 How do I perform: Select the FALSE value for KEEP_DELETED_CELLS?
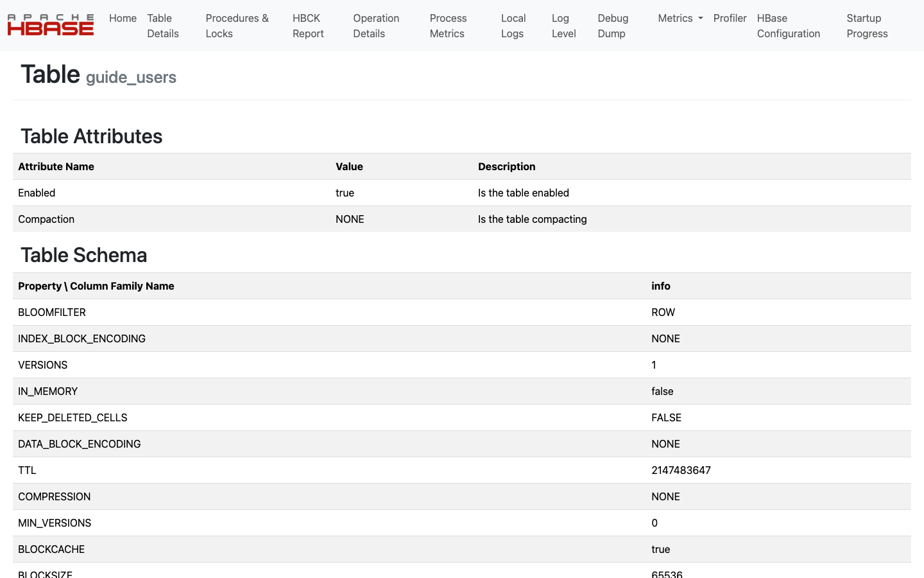click(666, 417)
